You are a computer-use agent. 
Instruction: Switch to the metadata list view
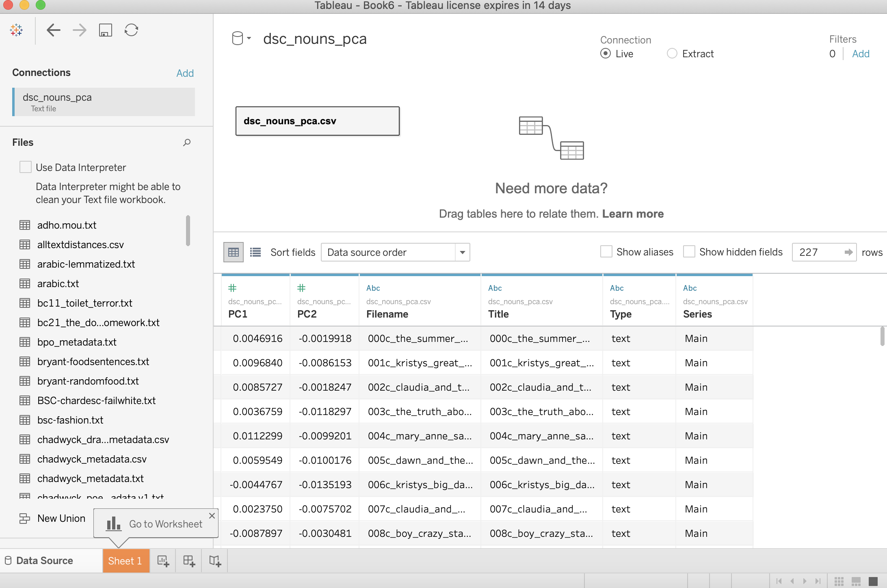click(x=255, y=252)
